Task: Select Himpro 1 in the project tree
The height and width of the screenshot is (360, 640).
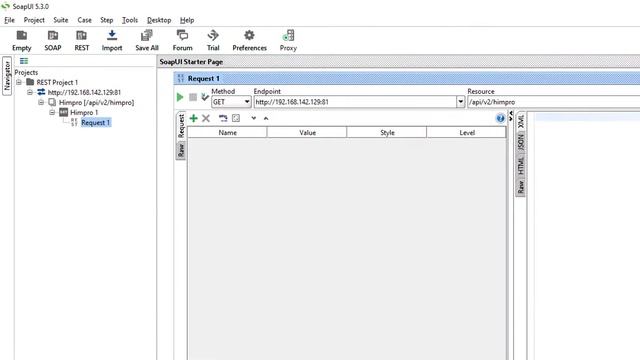Action: [x=84, y=112]
